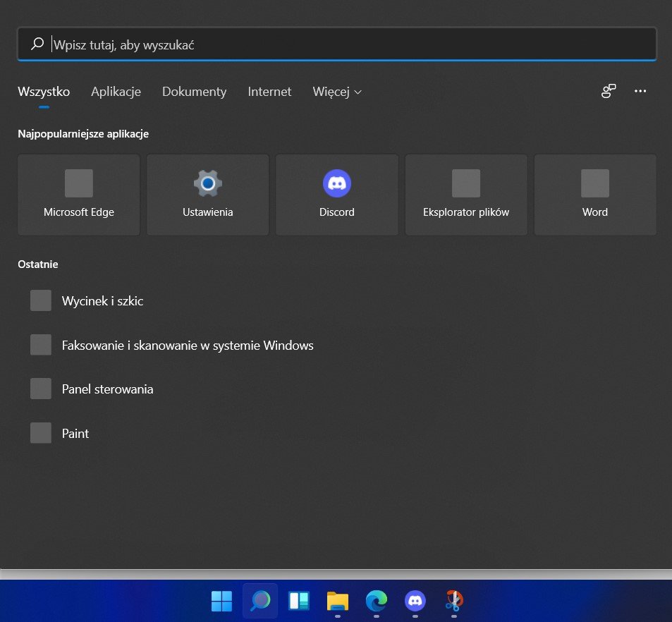Viewport: 672px width, 622px height.
Task: Open File Explorer from the taskbar
Action: 338,601
